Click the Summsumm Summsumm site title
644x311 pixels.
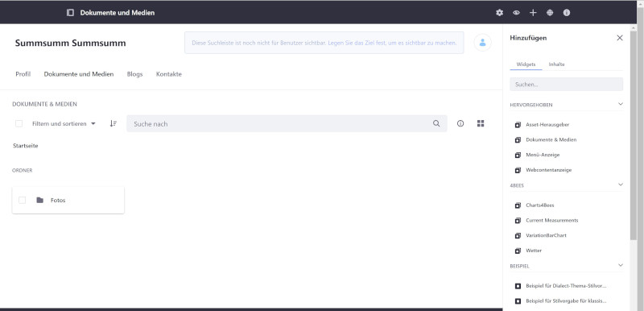click(x=71, y=44)
